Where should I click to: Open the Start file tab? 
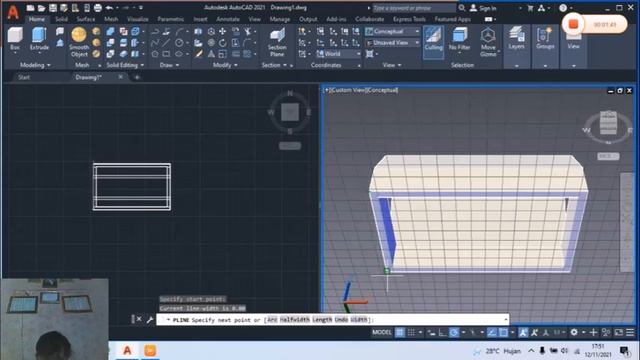click(x=24, y=77)
